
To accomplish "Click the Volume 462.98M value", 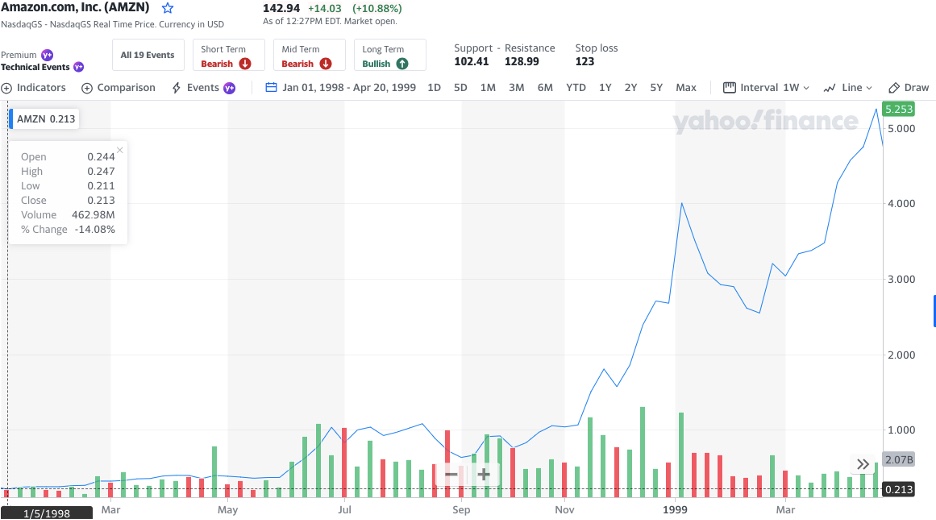I will tap(93, 215).
